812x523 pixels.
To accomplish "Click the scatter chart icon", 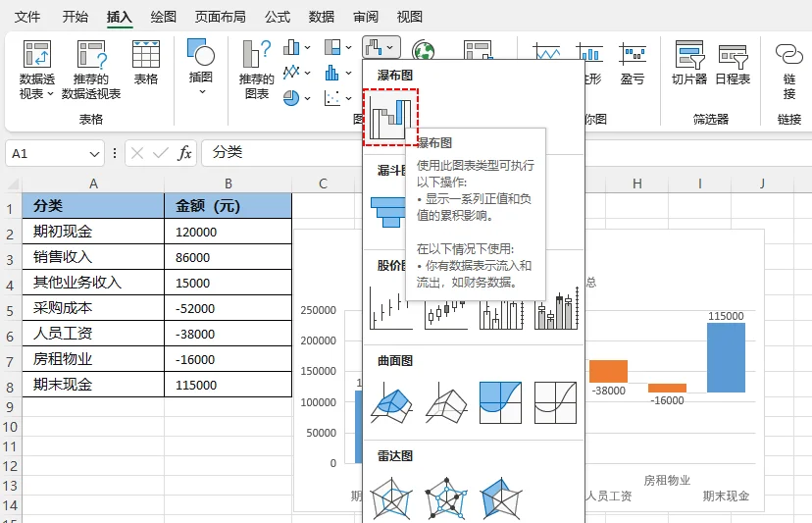I will 331,97.
